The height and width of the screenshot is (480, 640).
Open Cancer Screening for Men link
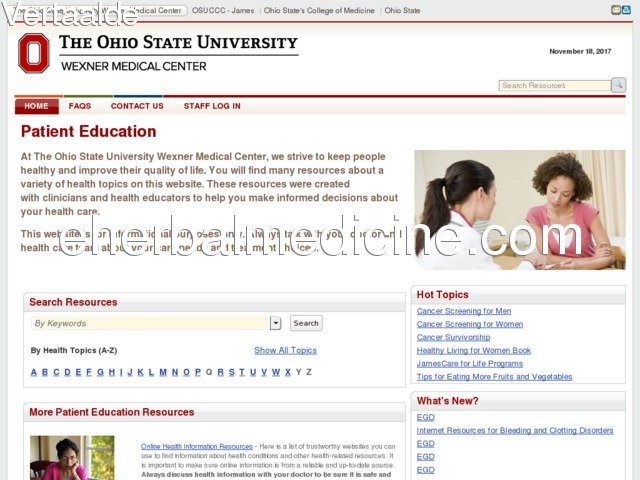pyautogui.click(x=464, y=311)
